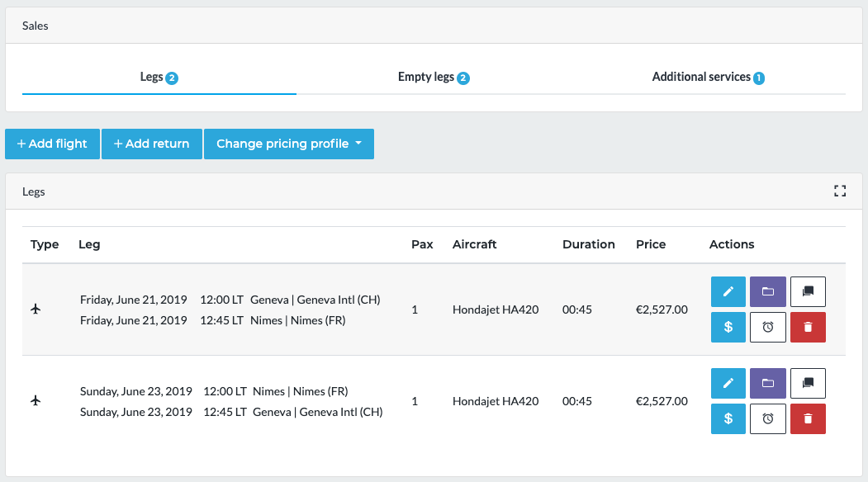The height and width of the screenshot is (482, 868).
Task: Edit the Nimes to Geneva leg pencil icon
Action: pyautogui.click(x=728, y=383)
